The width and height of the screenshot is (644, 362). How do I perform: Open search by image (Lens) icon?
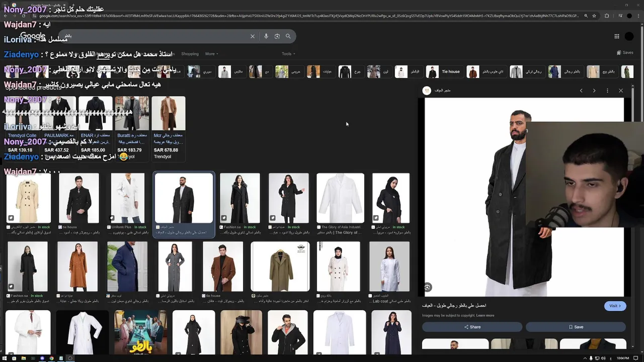pyautogui.click(x=277, y=36)
